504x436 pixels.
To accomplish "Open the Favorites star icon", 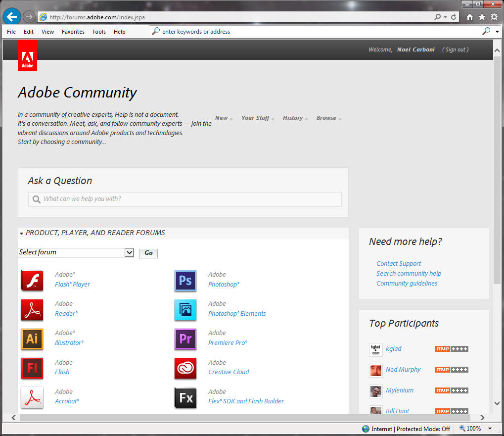I will (x=482, y=17).
